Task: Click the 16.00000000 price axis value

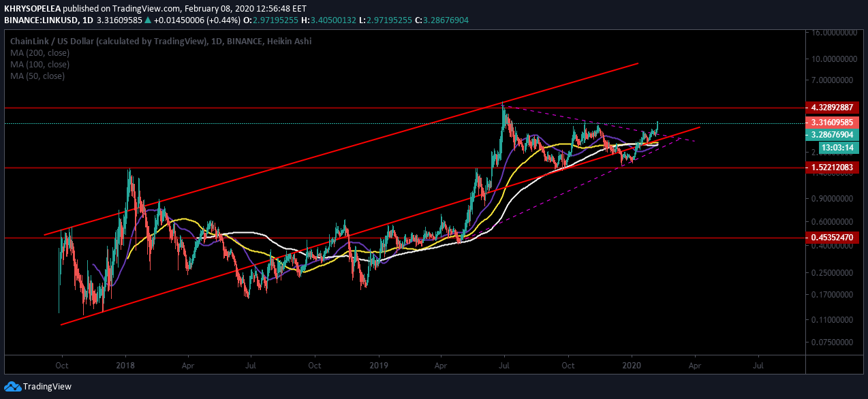Action: [x=833, y=33]
